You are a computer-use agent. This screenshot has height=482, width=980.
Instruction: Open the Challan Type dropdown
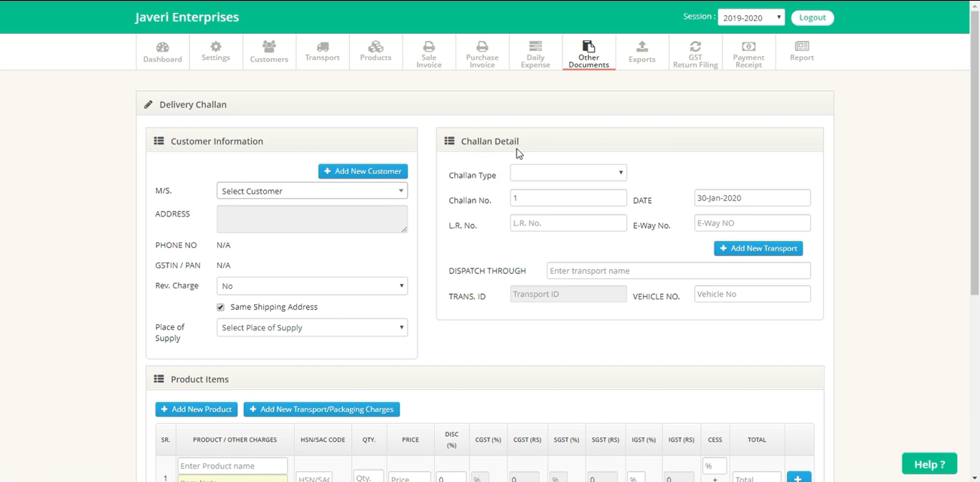[568, 173]
